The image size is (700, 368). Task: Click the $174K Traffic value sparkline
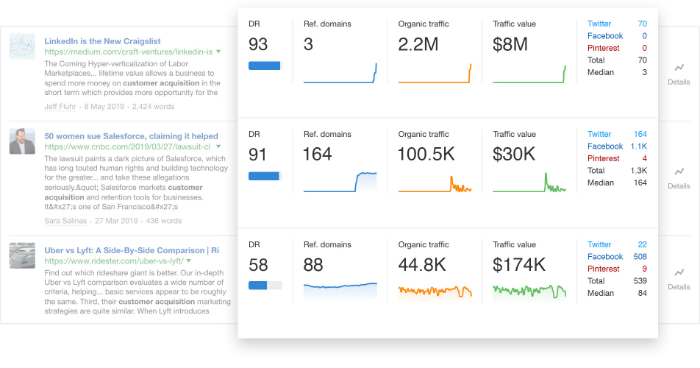pos(529,291)
